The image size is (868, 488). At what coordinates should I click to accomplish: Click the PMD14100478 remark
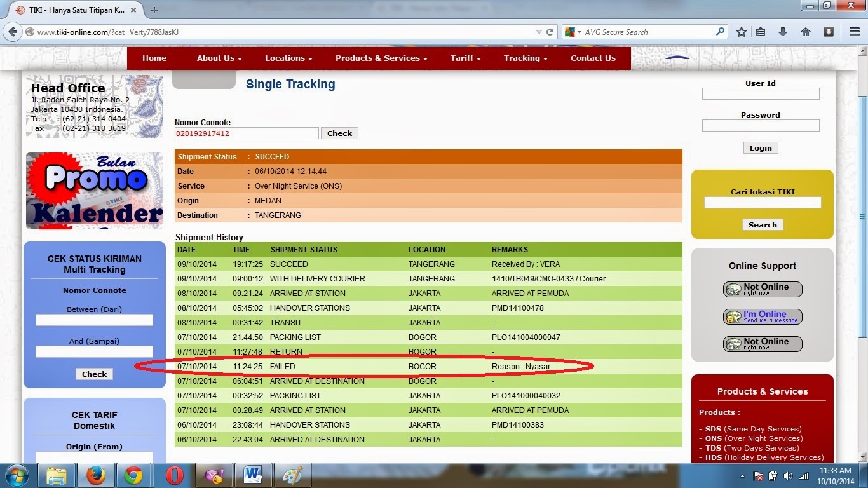pos(518,308)
